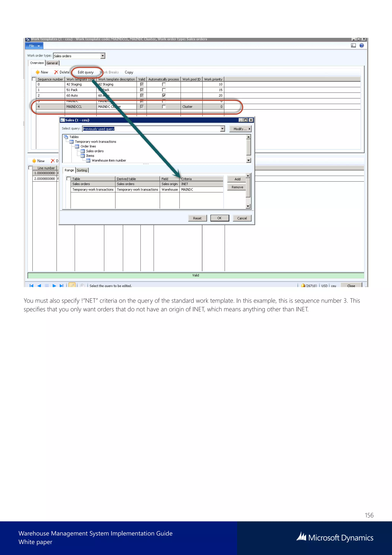Click the Tables root node icon
The image size is (392, 555).
[66, 137]
